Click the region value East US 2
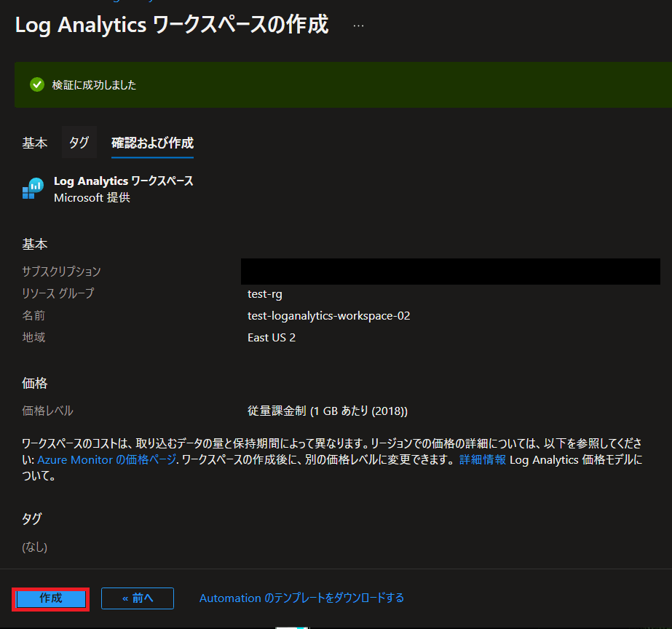The width and height of the screenshot is (672, 629). click(x=272, y=338)
